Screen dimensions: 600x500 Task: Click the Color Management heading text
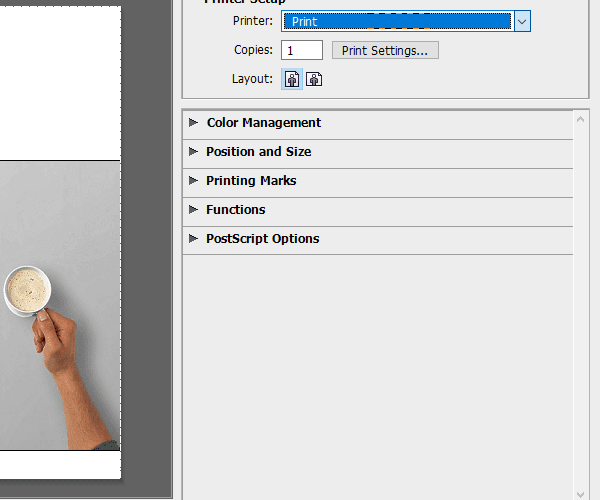pyautogui.click(x=264, y=123)
